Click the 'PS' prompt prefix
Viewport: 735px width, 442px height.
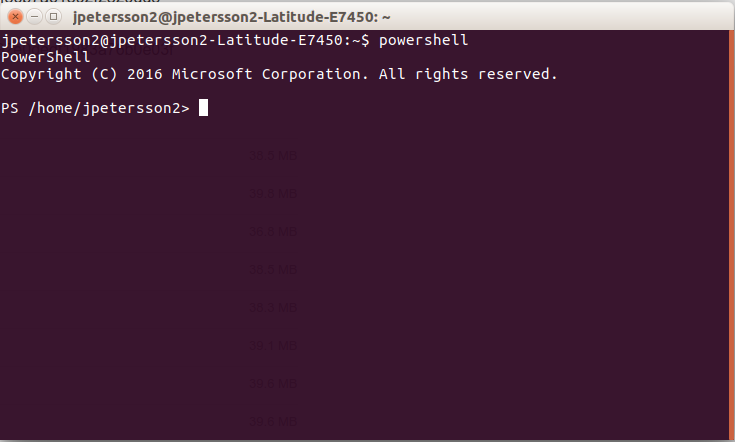click(10, 108)
